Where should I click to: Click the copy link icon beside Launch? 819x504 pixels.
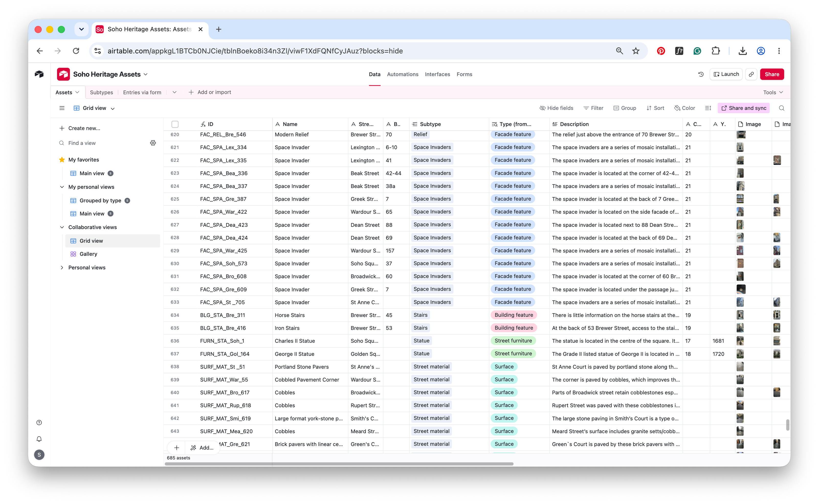click(751, 74)
